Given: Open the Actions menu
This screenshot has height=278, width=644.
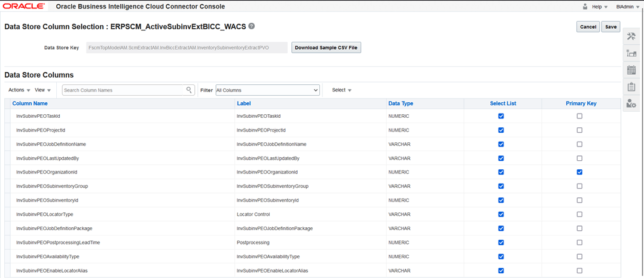Looking at the screenshot, I should tap(19, 90).
